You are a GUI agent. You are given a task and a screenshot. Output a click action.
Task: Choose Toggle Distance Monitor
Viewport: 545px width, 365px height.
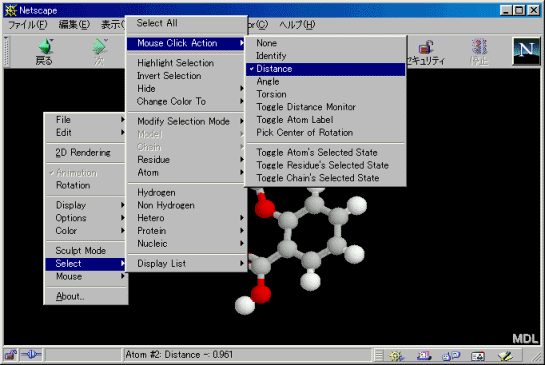pyautogui.click(x=325, y=107)
